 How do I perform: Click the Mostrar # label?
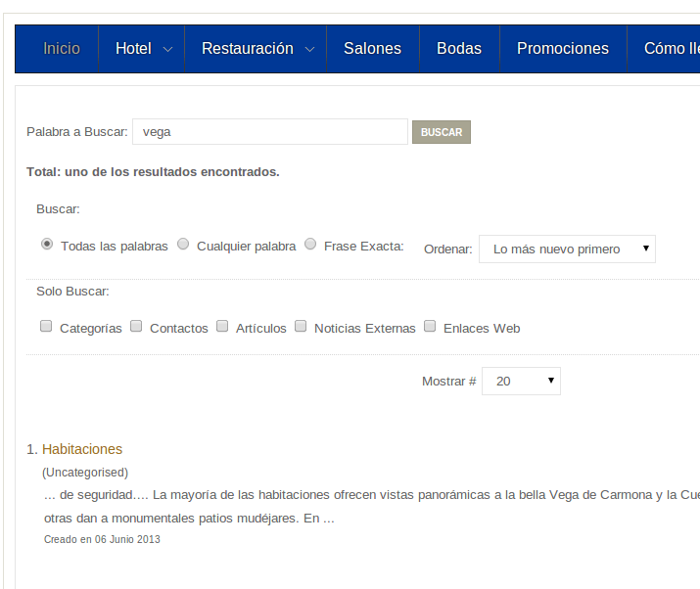pyautogui.click(x=449, y=381)
